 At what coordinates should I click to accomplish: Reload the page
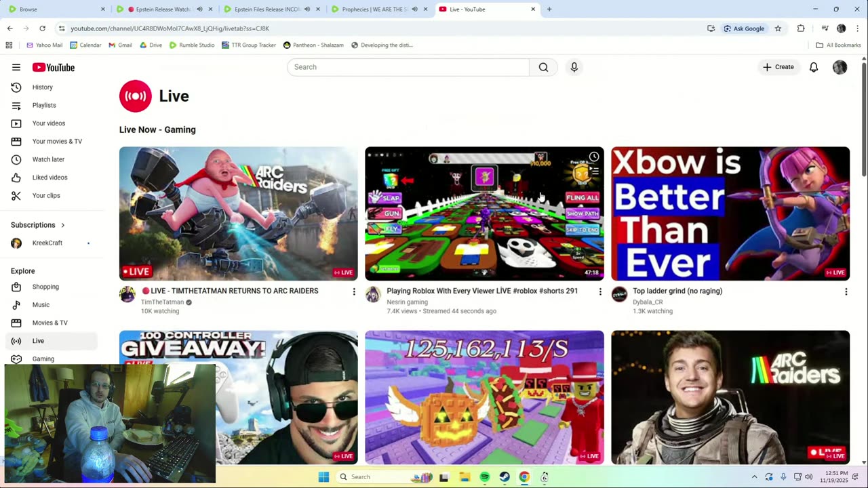click(x=42, y=28)
